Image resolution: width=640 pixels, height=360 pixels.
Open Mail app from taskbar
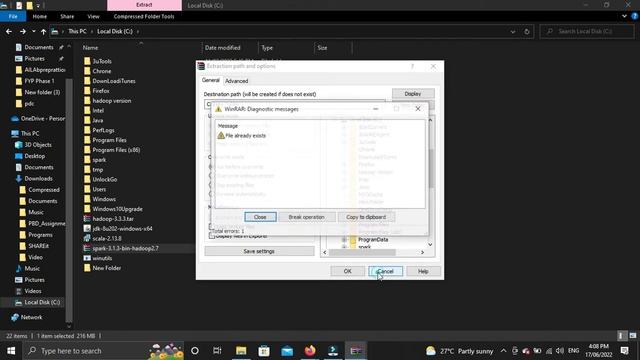(x=287, y=351)
